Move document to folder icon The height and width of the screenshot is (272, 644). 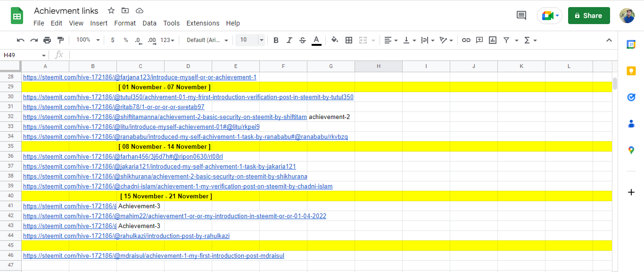(125, 10)
